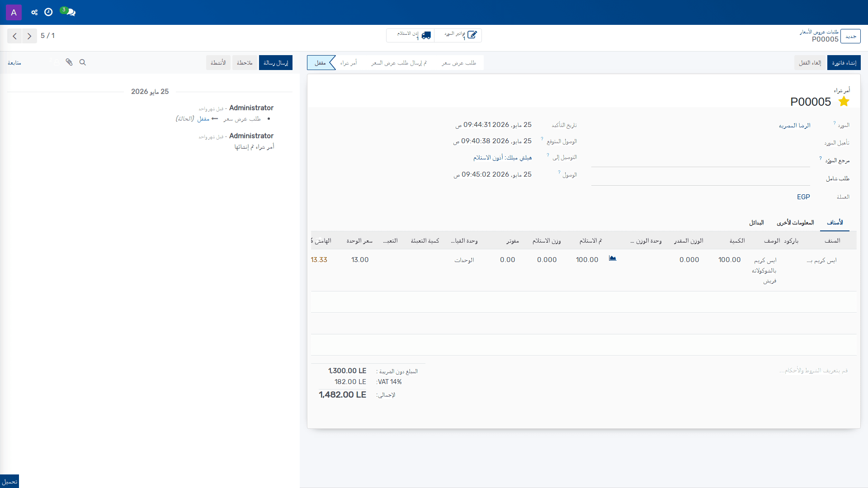This screenshot has height=488, width=868.
Task: Click the VAT amount 182.00 LE
Action: pyautogui.click(x=350, y=382)
